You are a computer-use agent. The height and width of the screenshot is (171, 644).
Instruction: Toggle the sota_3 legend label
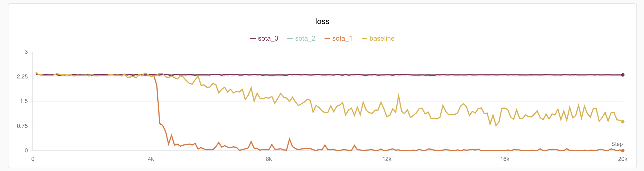tap(268, 38)
